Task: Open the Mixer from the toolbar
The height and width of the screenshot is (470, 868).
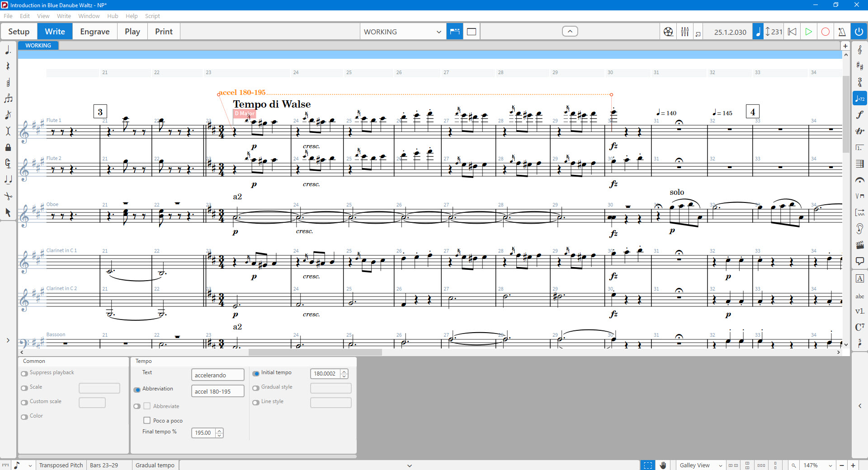Action: (x=685, y=32)
